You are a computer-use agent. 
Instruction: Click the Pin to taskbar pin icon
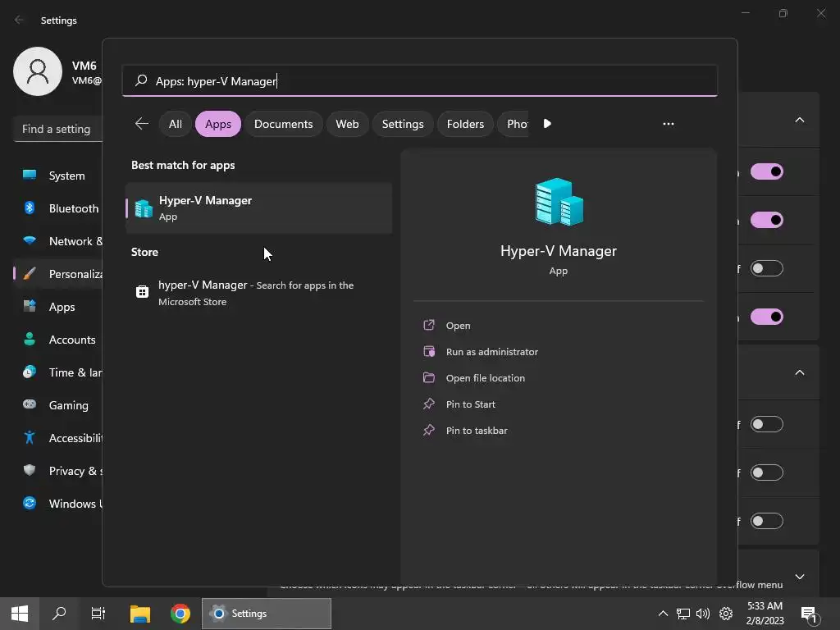click(428, 430)
